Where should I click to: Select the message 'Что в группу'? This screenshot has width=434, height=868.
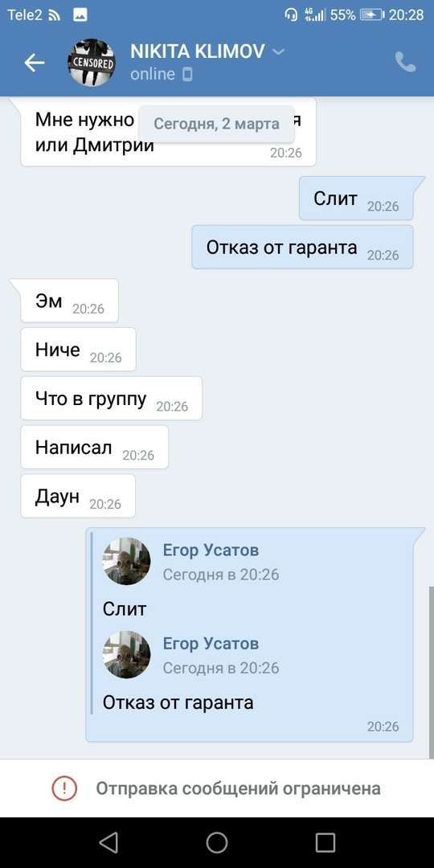(111, 399)
